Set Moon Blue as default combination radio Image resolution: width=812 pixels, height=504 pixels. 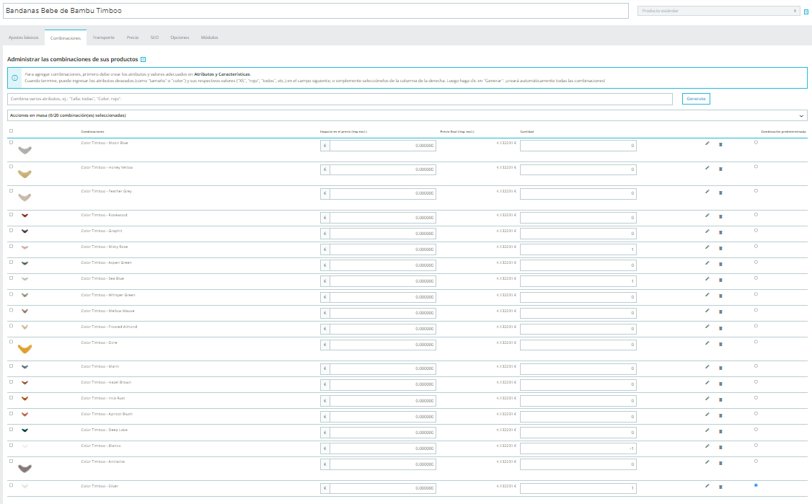(x=756, y=143)
